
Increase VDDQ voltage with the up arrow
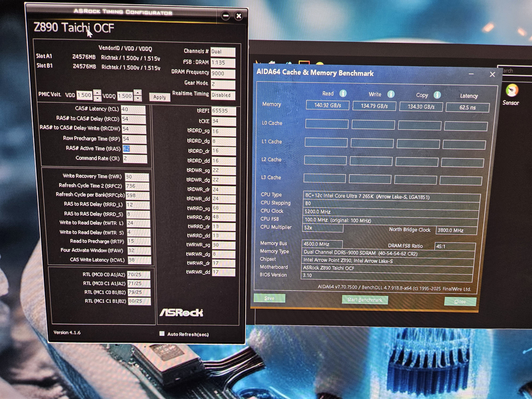point(138,93)
